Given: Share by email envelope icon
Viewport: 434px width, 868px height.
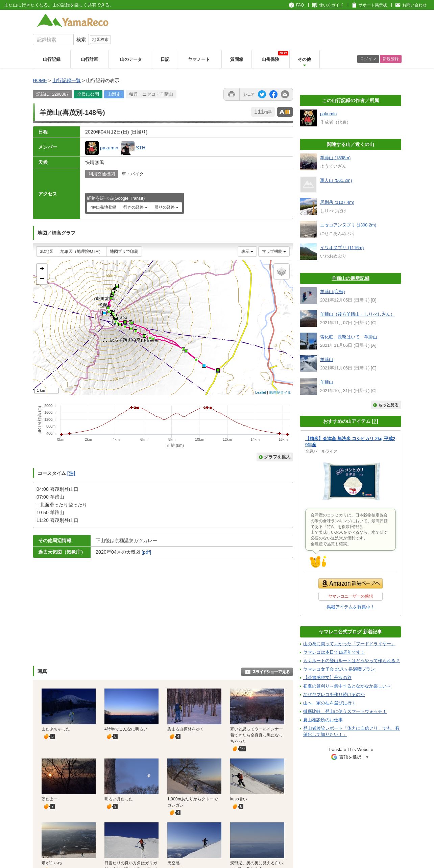Looking at the screenshot, I should [x=285, y=94].
